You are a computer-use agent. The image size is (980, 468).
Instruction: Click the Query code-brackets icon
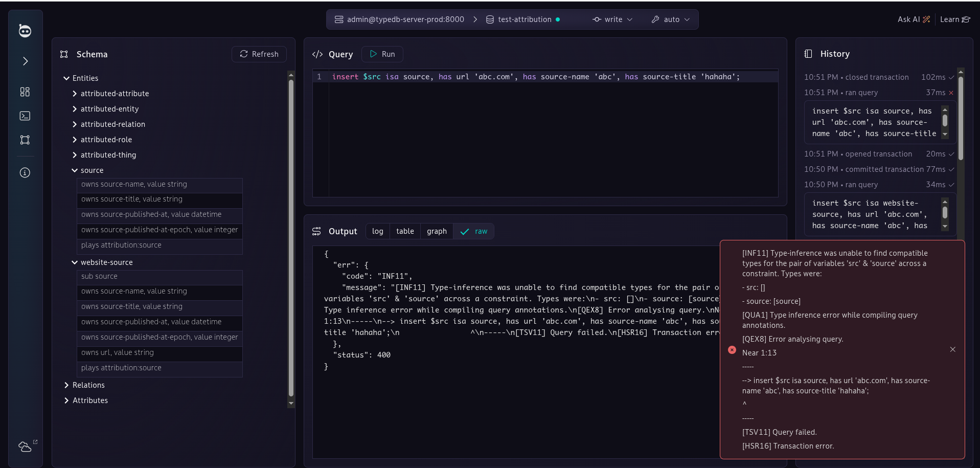click(x=317, y=54)
